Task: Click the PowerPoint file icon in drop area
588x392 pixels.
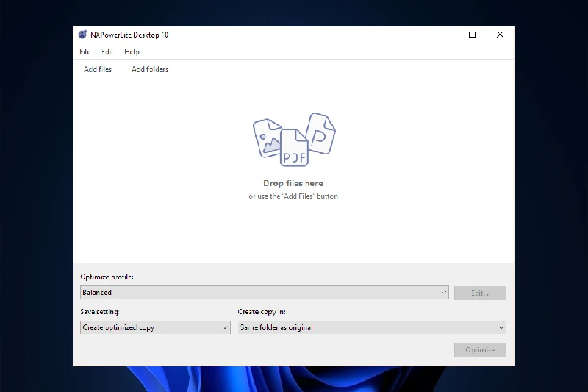Action: 321,133
